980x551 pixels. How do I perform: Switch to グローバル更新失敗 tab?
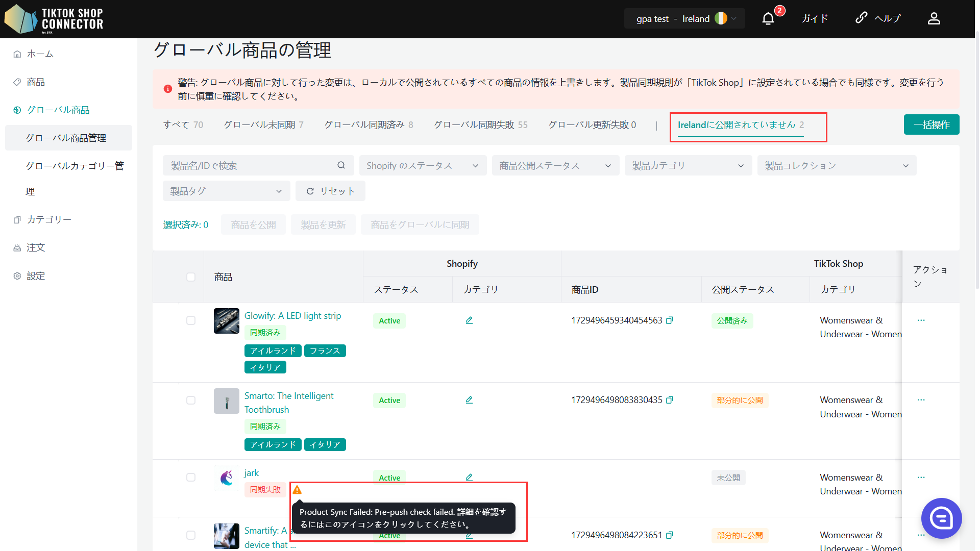coord(592,125)
